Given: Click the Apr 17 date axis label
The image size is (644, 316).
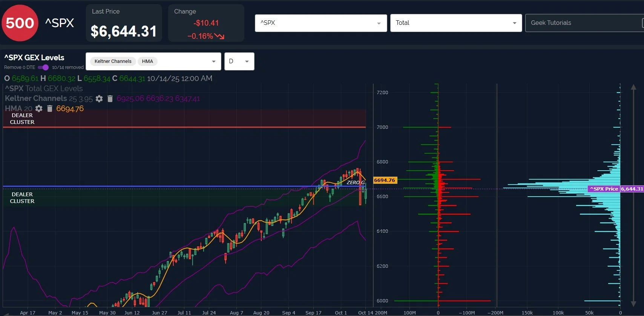Looking at the screenshot, I should click(28, 313).
